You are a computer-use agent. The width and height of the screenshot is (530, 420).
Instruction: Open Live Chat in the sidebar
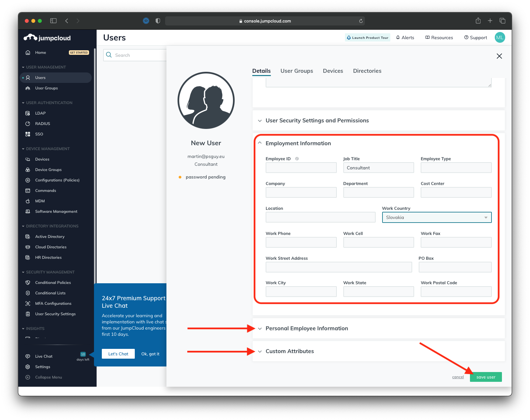point(44,356)
